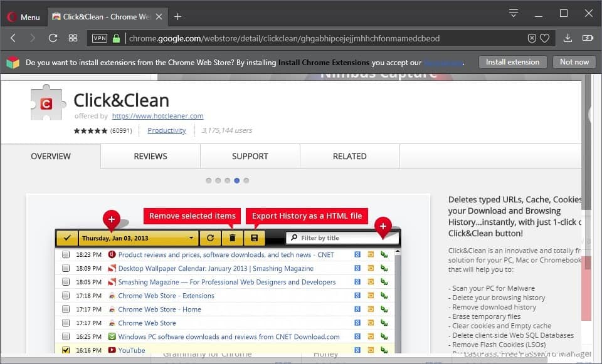Switch to the REVIEWS tab

pos(150,156)
